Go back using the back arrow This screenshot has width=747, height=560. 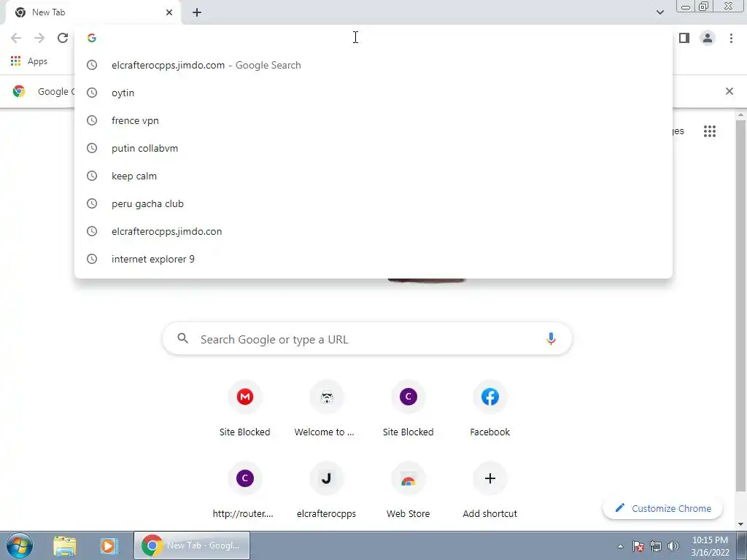coord(16,38)
